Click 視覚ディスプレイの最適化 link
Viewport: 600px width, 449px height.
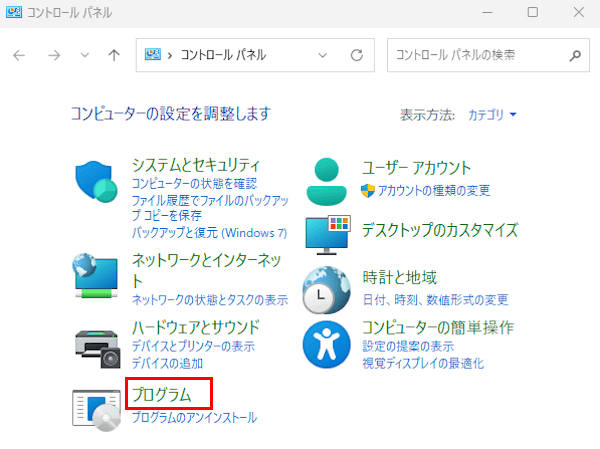(x=423, y=363)
